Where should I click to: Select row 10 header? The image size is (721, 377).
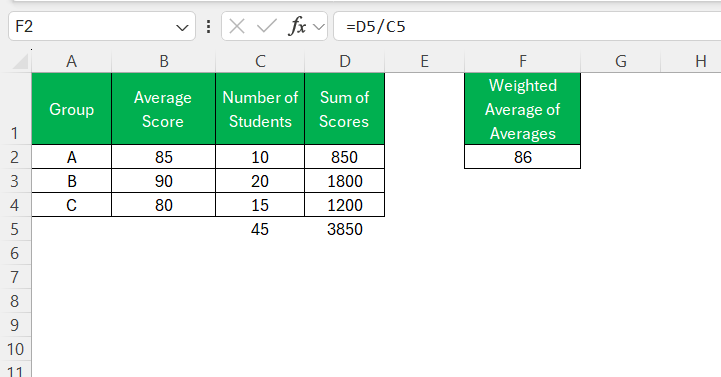[x=16, y=348]
